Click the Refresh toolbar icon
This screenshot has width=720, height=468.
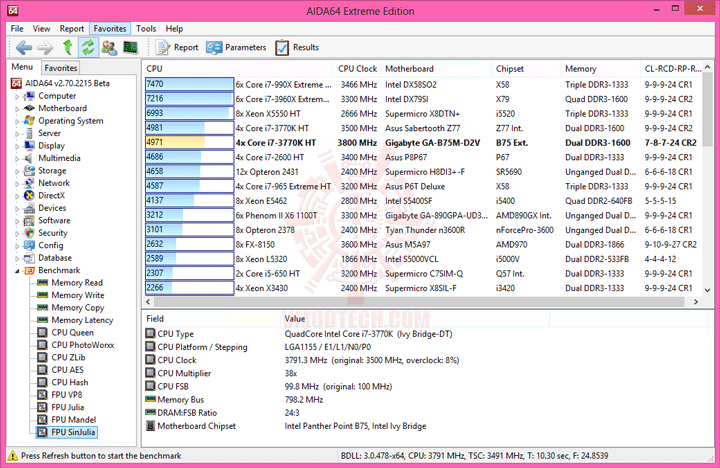tap(88, 47)
